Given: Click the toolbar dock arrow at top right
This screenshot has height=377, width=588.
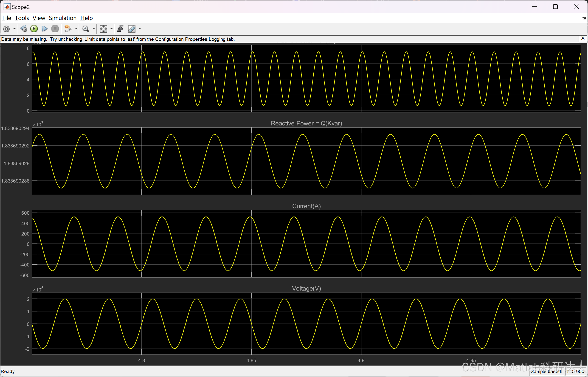Looking at the screenshot, I should [x=584, y=18].
